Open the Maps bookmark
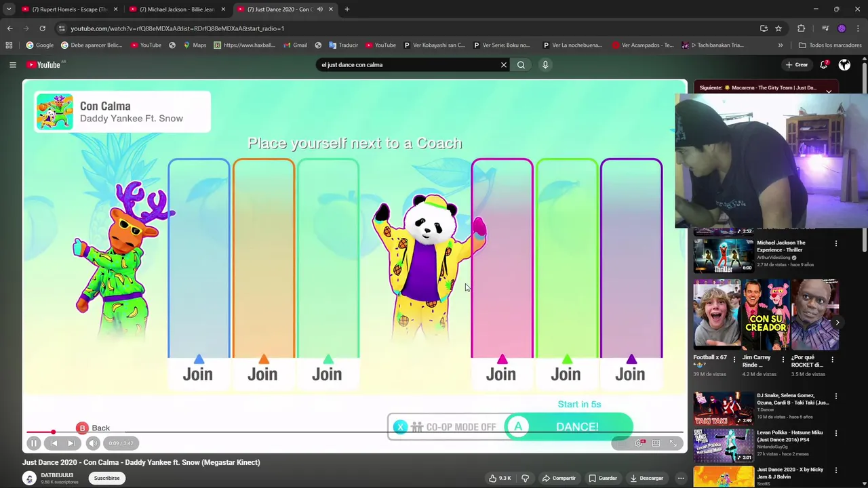Viewport: 868px width, 488px height. 194,45
